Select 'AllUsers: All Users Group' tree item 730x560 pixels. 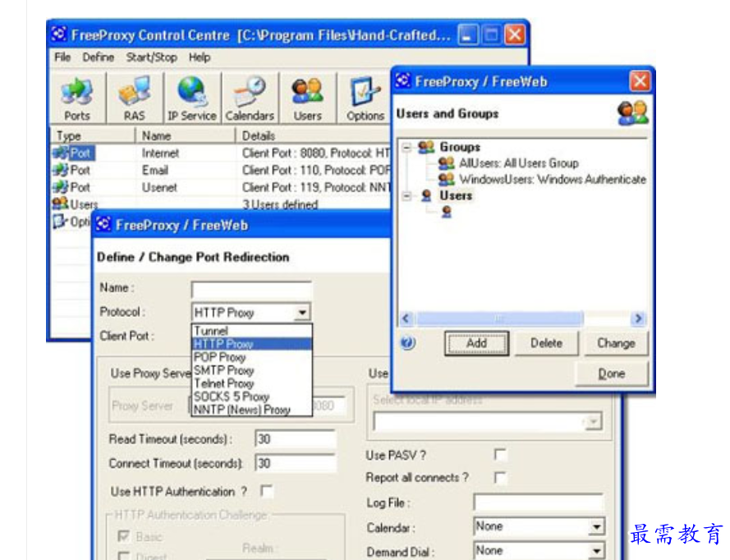point(519,163)
